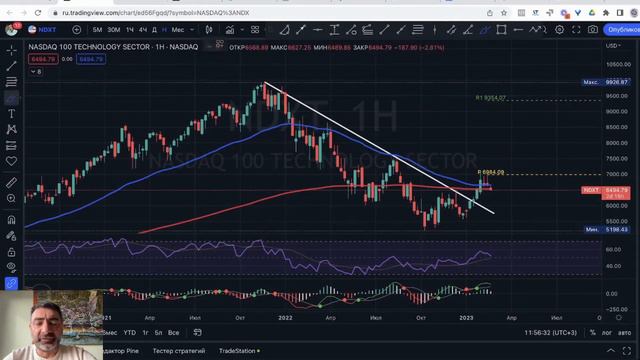640x360 pixels.
Task: Expand the timeframe interval dropdown arrow
Action: pos(192,30)
